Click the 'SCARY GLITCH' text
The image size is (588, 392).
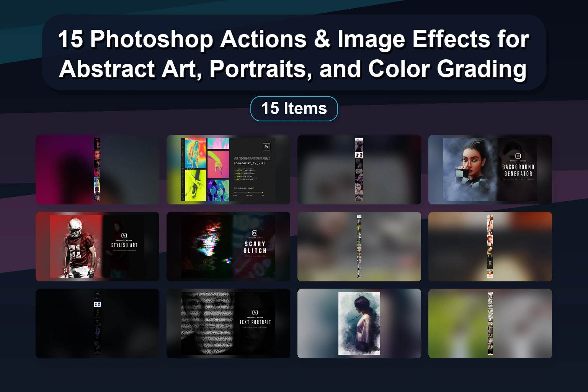[255, 247]
